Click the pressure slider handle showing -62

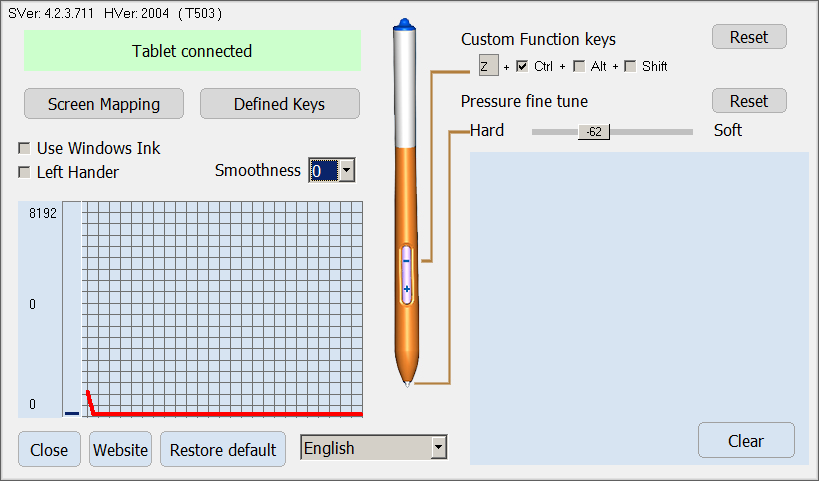pyautogui.click(x=594, y=131)
